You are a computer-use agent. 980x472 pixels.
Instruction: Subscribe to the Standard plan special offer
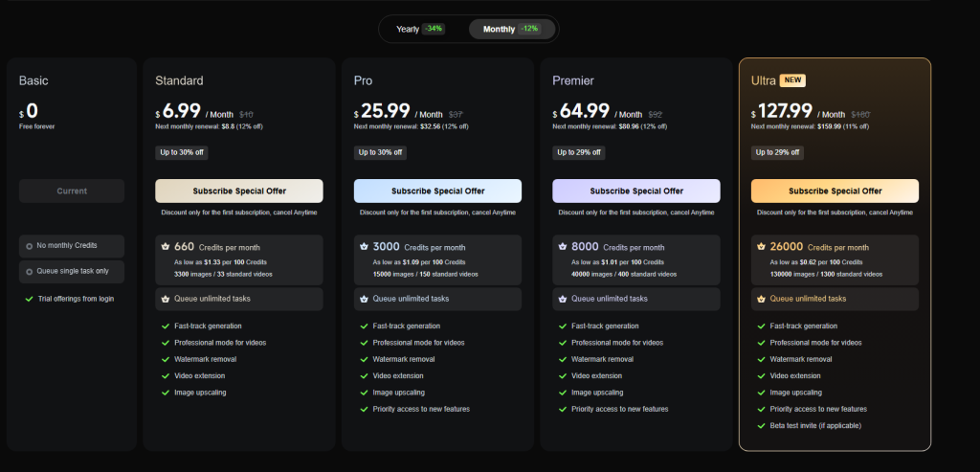(x=238, y=191)
